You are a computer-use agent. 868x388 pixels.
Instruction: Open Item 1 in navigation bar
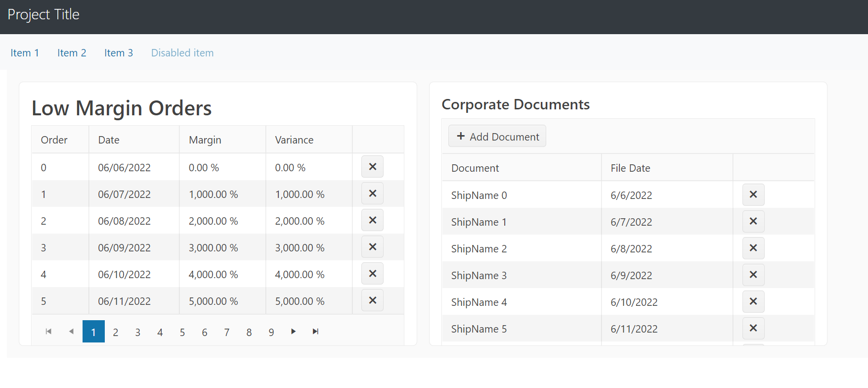(x=25, y=53)
